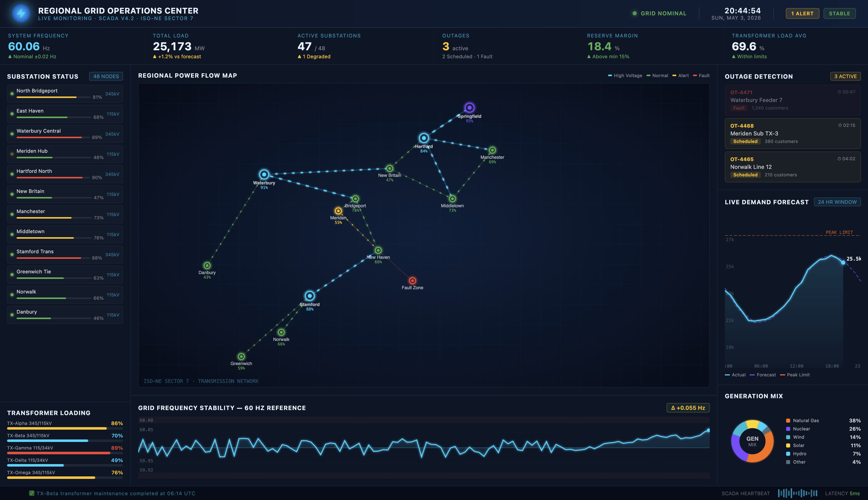Click the Fault map legend item
Image resolution: width=868 pixels, height=500 pixels.
click(x=701, y=76)
